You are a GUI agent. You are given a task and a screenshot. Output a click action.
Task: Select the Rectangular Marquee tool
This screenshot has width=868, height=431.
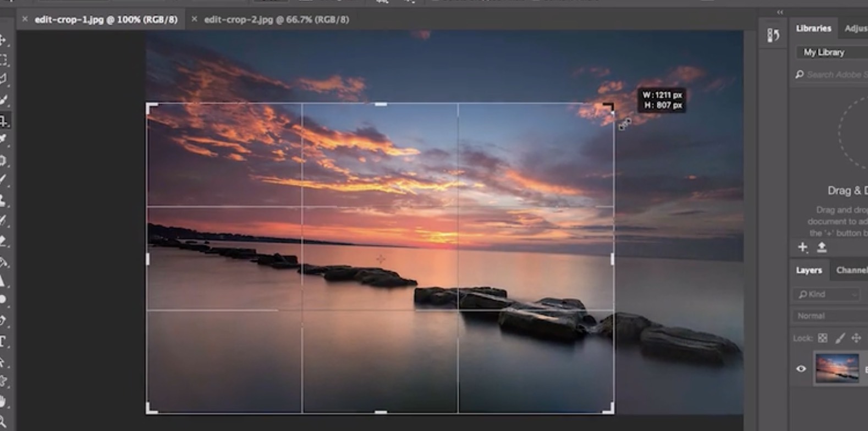pyautogui.click(x=3, y=59)
